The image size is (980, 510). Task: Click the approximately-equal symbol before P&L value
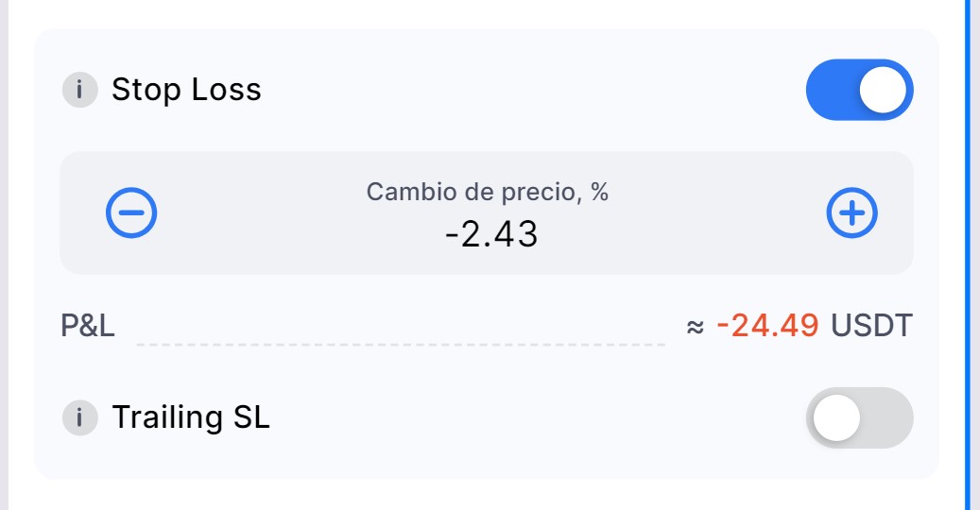coord(695,327)
